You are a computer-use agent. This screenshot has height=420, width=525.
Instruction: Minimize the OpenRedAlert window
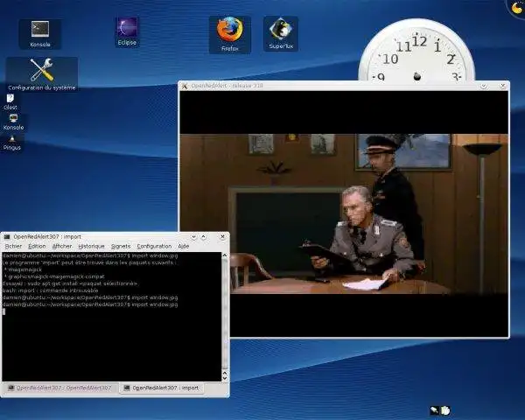484,86
